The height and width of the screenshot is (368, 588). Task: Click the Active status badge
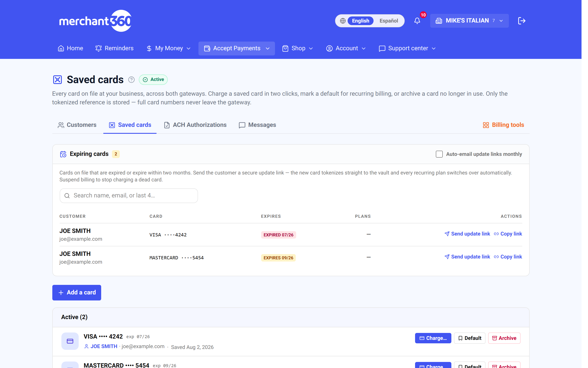[x=153, y=80]
